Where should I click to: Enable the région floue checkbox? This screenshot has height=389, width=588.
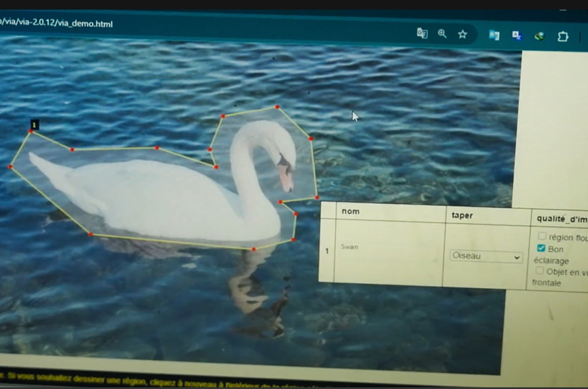pyautogui.click(x=542, y=236)
